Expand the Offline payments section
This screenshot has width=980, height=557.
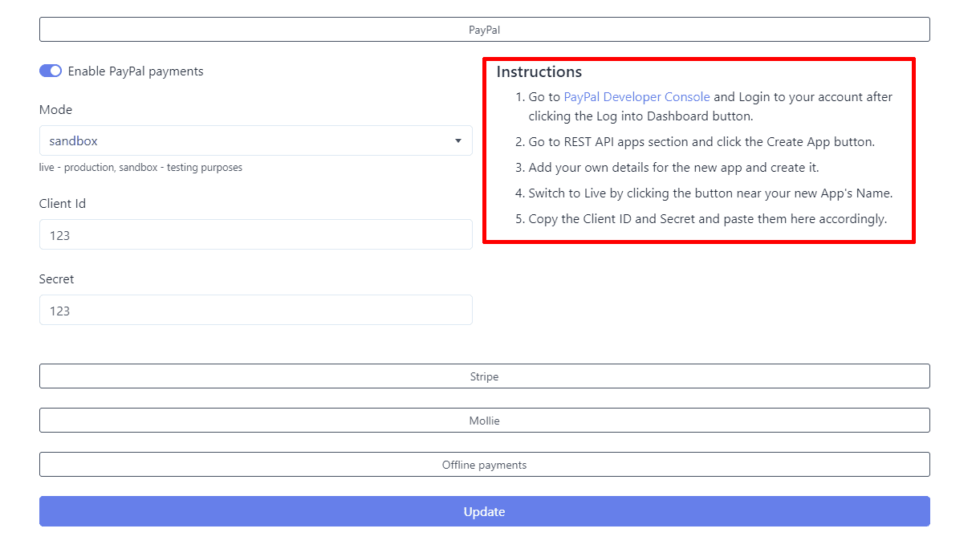pyautogui.click(x=484, y=464)
